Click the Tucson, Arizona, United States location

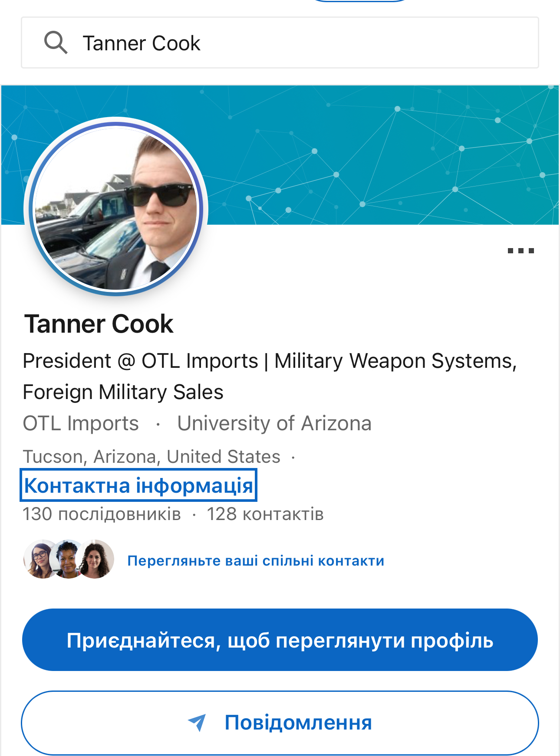[x=152, y=457]
